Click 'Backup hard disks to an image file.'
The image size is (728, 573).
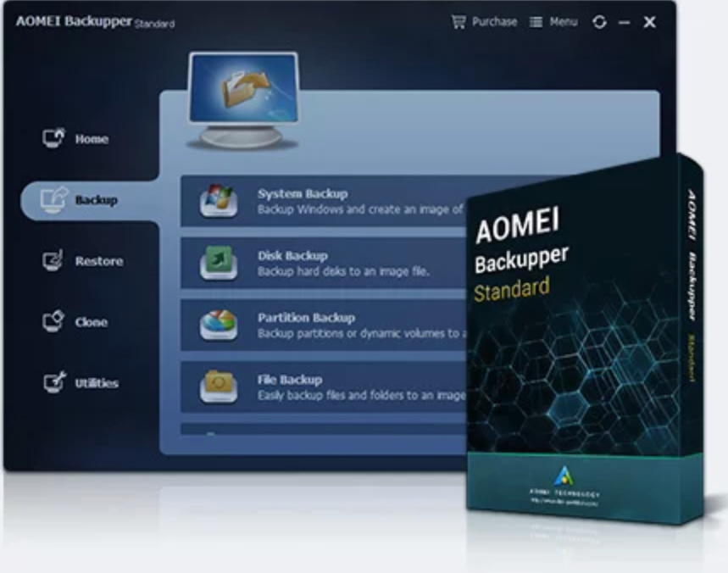[343, 271]
